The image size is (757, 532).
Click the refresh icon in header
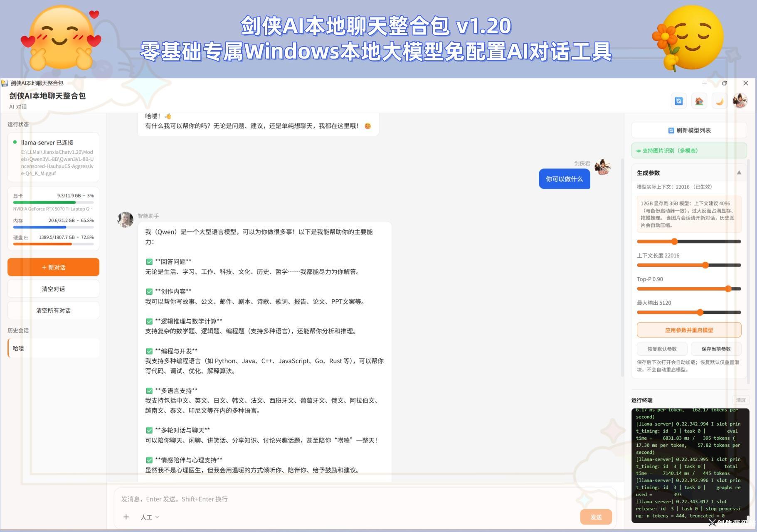click(678, 101)
